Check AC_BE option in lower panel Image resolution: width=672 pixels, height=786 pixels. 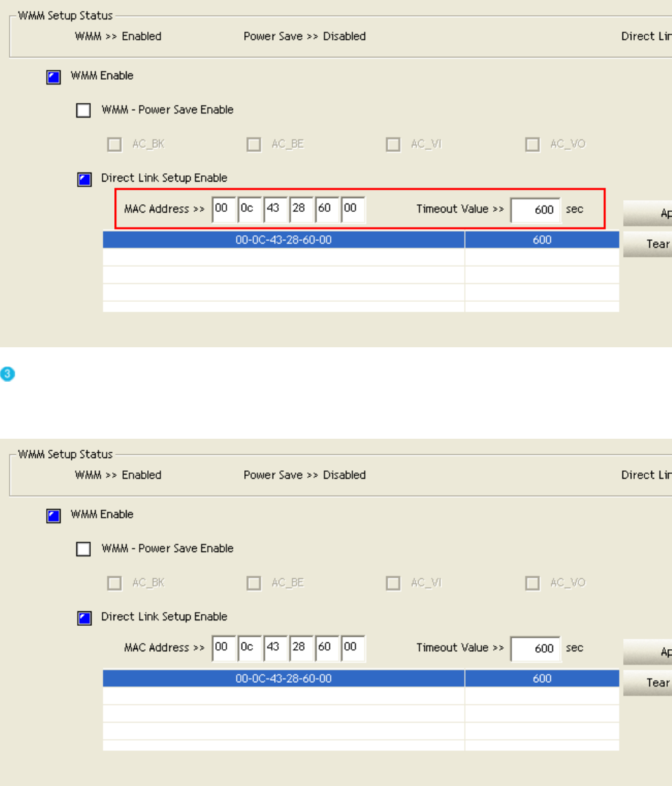[254, 584]
